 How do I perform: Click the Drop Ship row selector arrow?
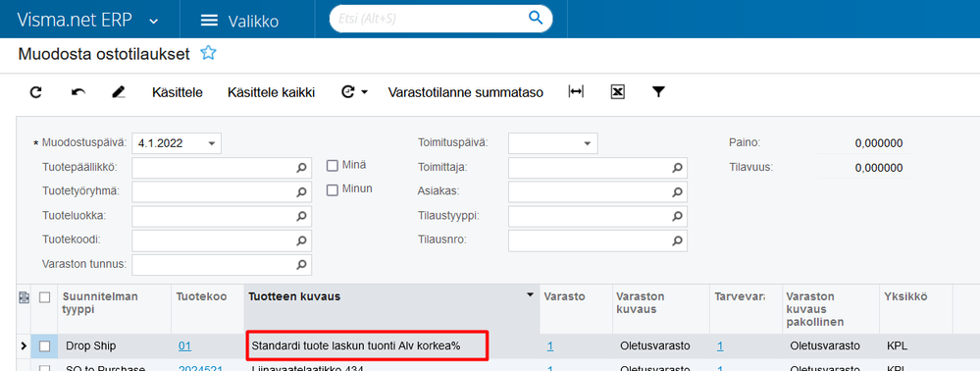24,345
